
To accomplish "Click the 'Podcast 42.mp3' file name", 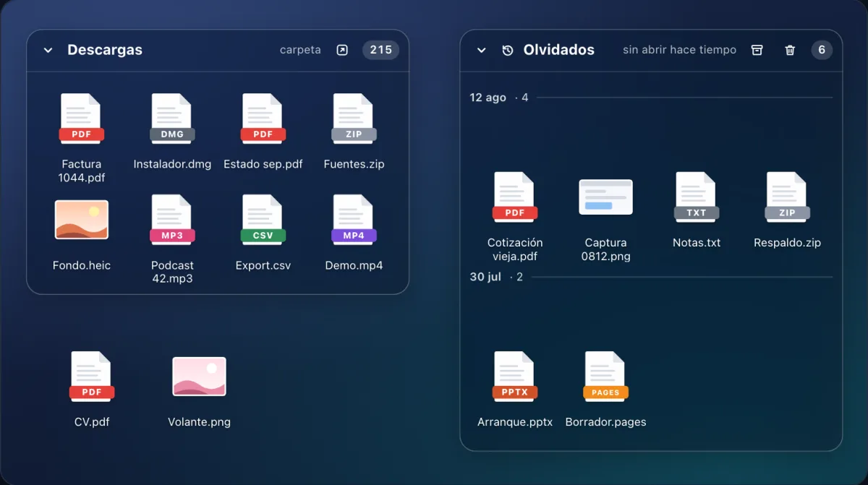I will click(x=172, y=272).
